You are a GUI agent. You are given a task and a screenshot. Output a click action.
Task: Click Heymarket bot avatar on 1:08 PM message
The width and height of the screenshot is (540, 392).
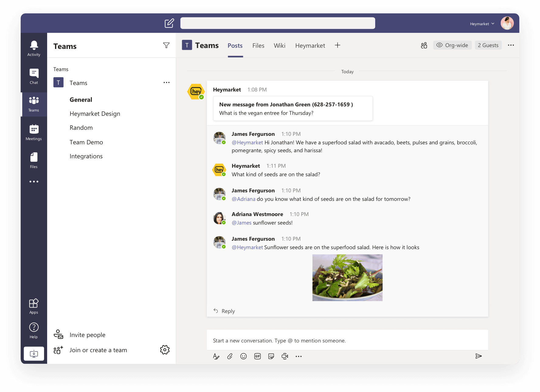pyautogui.click(x=196, y=91)
